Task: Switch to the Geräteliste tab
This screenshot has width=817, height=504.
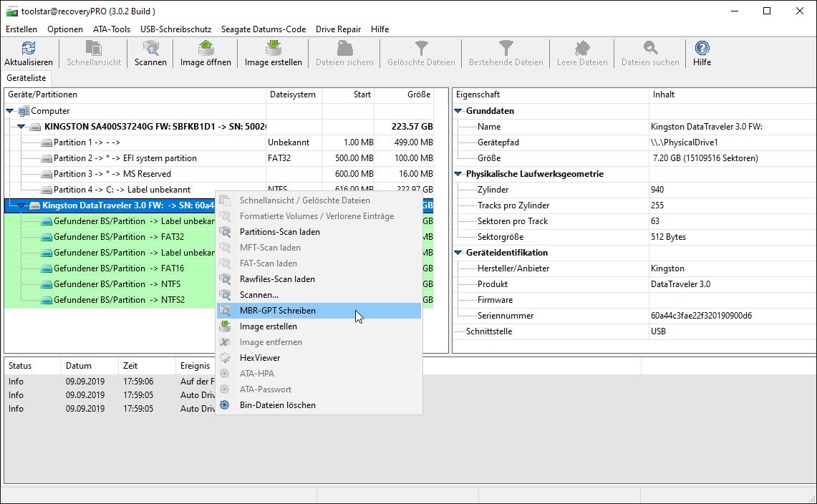Action: coord(27,78)
